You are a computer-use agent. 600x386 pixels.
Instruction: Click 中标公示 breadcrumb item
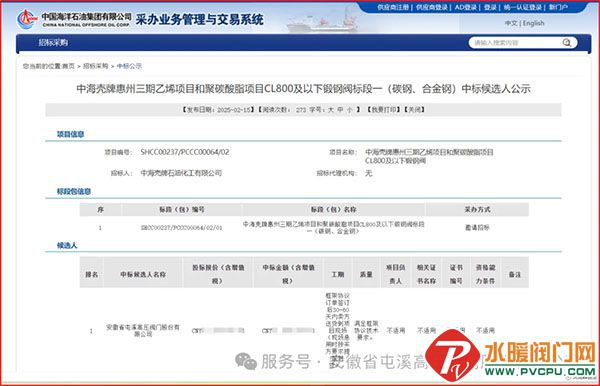[x=129, y=66]
